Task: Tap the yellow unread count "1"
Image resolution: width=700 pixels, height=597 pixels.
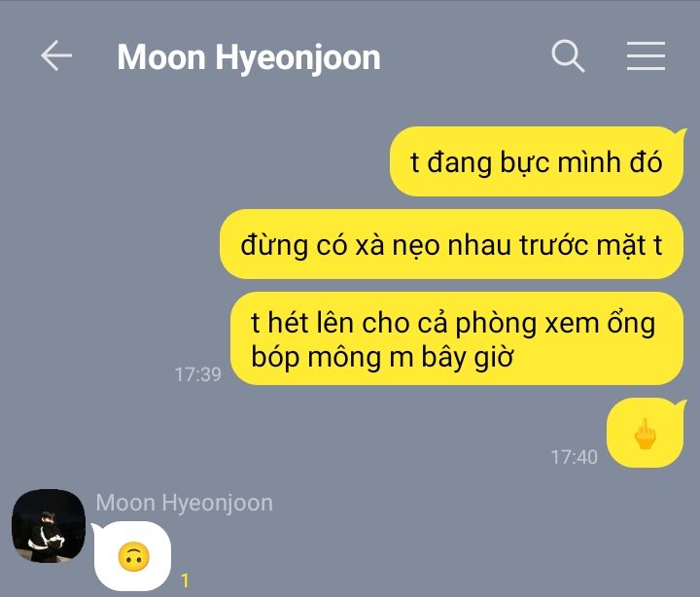Action: tap(185, 580)
